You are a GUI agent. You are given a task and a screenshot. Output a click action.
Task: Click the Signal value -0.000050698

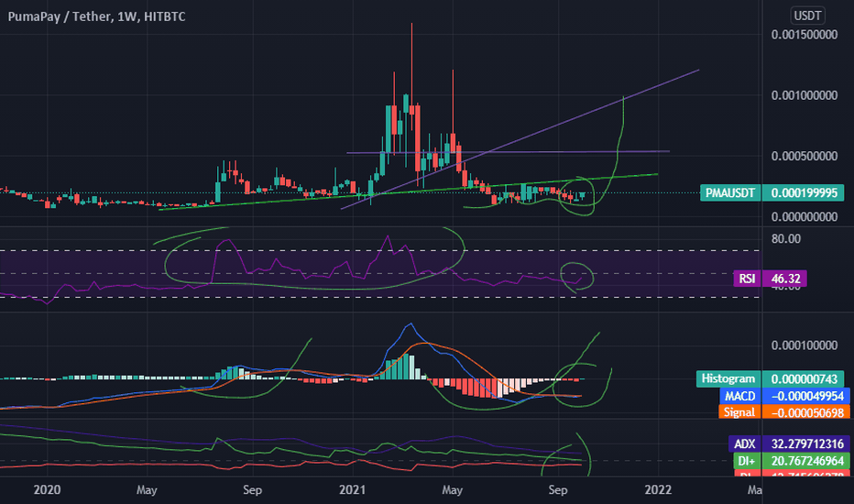807,412
